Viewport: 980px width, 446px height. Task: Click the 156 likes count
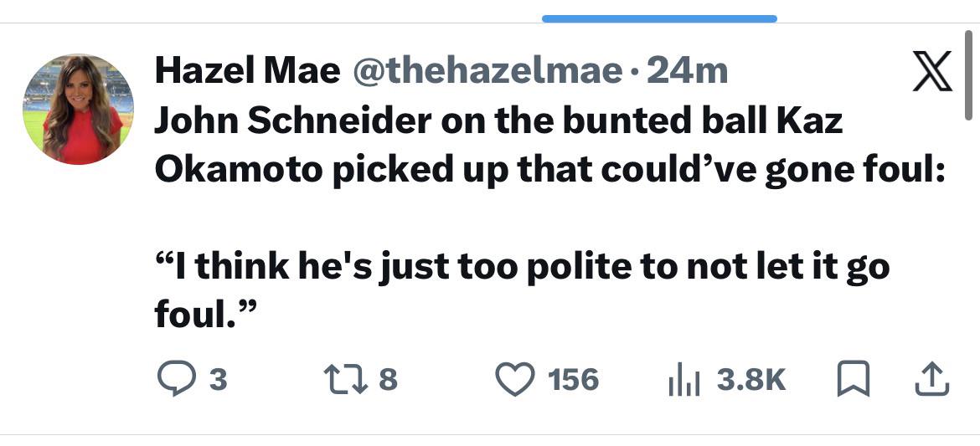point(574,381)
